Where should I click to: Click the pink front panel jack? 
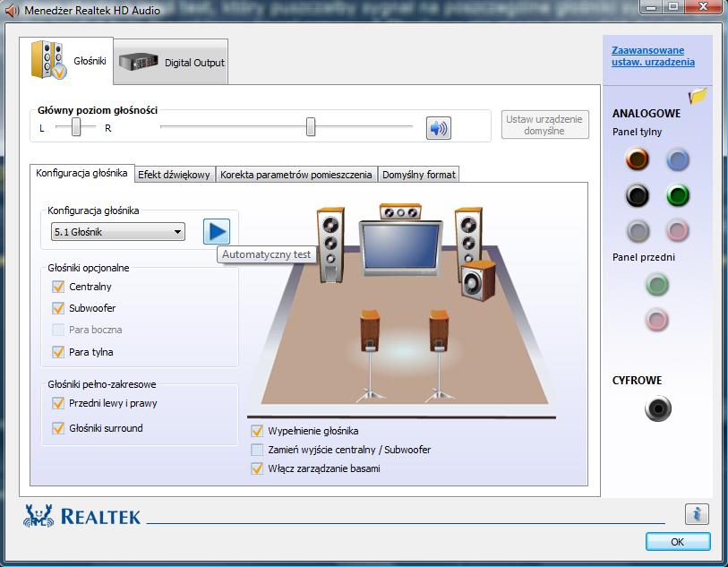[657, 320]
